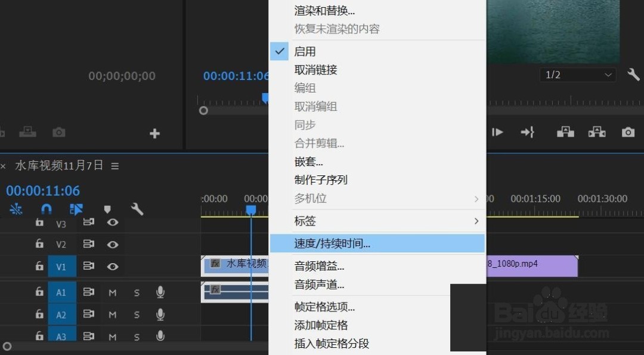Toggle V1 track output eye icon
Viewport: 644px width, 355px height.
[x=113, y=267]
